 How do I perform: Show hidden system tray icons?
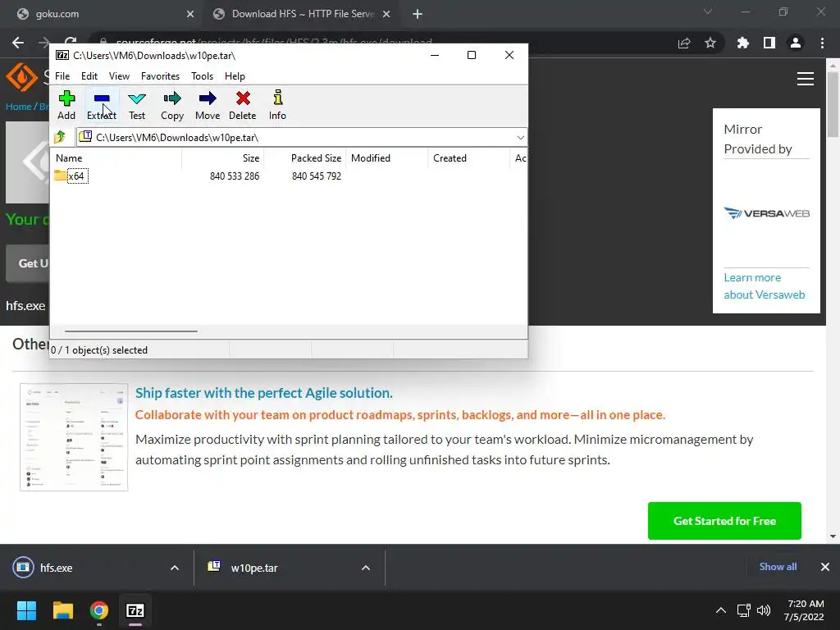coord(721,610)
